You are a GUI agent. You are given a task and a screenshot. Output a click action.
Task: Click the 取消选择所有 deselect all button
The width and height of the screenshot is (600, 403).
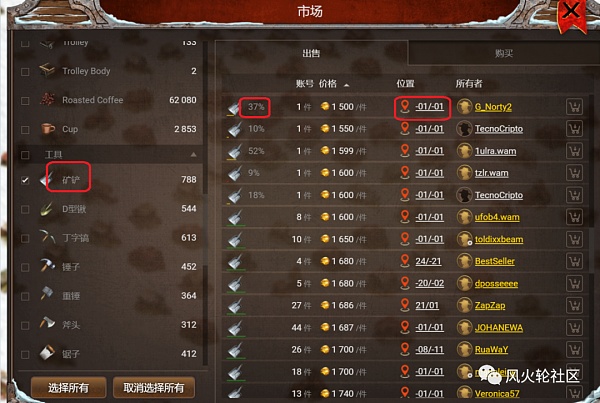pos(154,388)
